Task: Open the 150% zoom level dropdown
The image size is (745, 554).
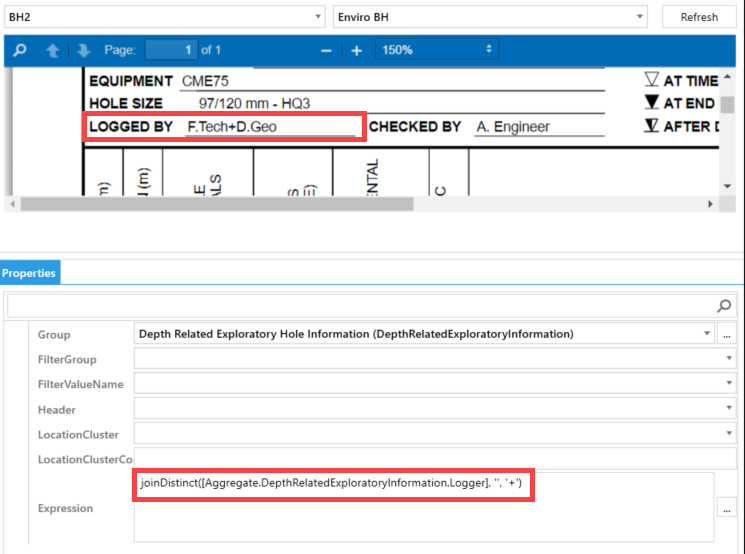Action: 437,49
